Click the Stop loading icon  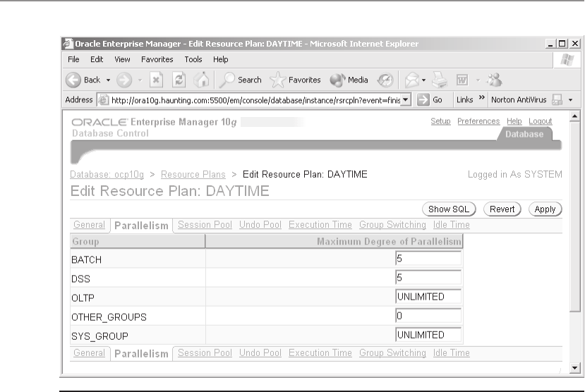click(156, 80)
